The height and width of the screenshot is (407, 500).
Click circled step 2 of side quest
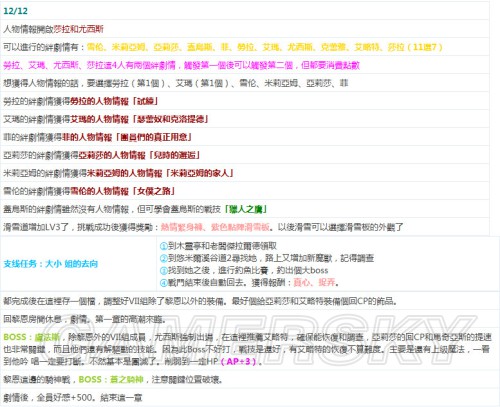click(267, 258)
